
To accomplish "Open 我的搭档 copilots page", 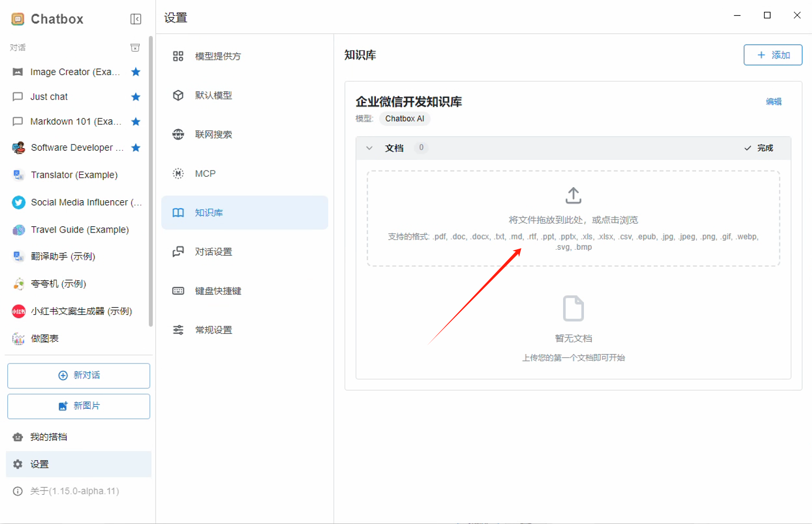I will click(x=49, y=437).
